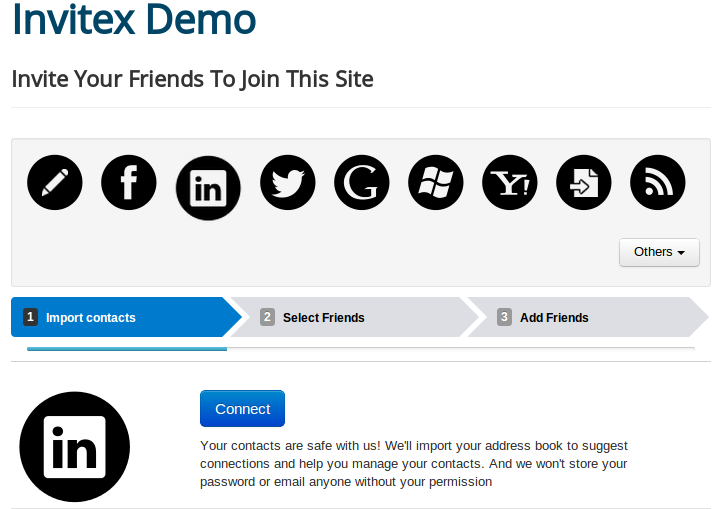Screen dimensions: 721x509
Task: Click the large LinkedIn logo beside Connect
Action: click(75, 446)
